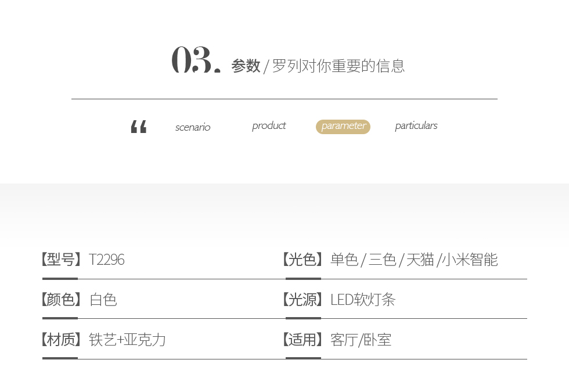Select the scenario tab

click(x=193, y=127)
